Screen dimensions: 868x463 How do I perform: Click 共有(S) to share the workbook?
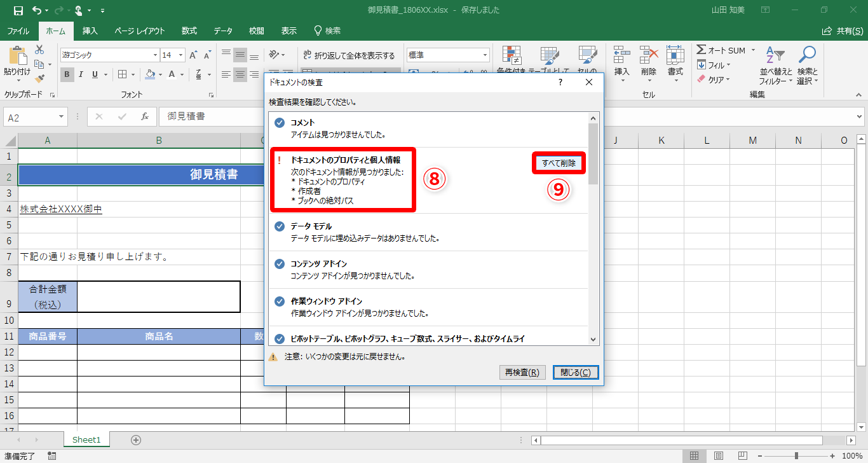tap(843, 31)
